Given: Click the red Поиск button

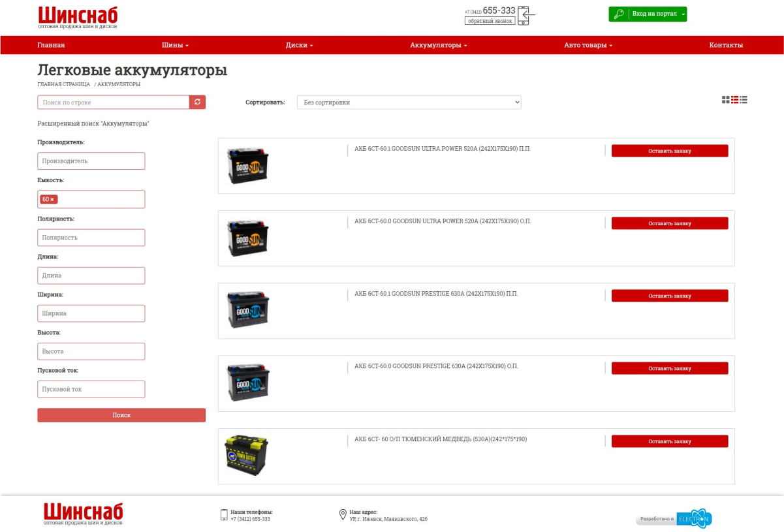Looking at the screenshot, I should tap(121, 415).
